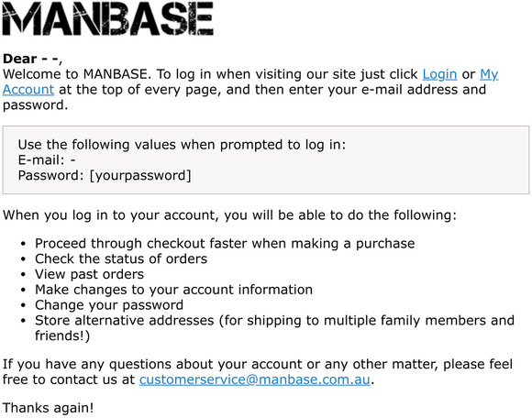Image resolution: width=532 pixels, height=418 pixels.
Task: Open the My Account link
Action: click(x=489, y=74)
